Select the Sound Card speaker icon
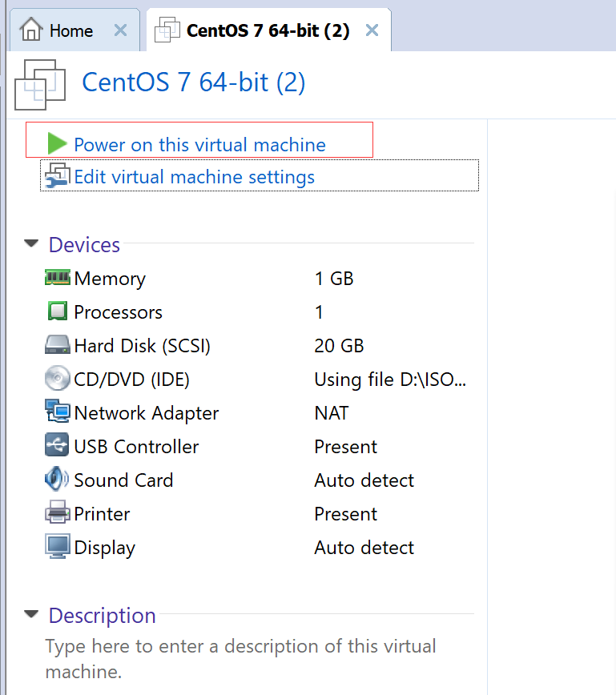 [58, 480]
